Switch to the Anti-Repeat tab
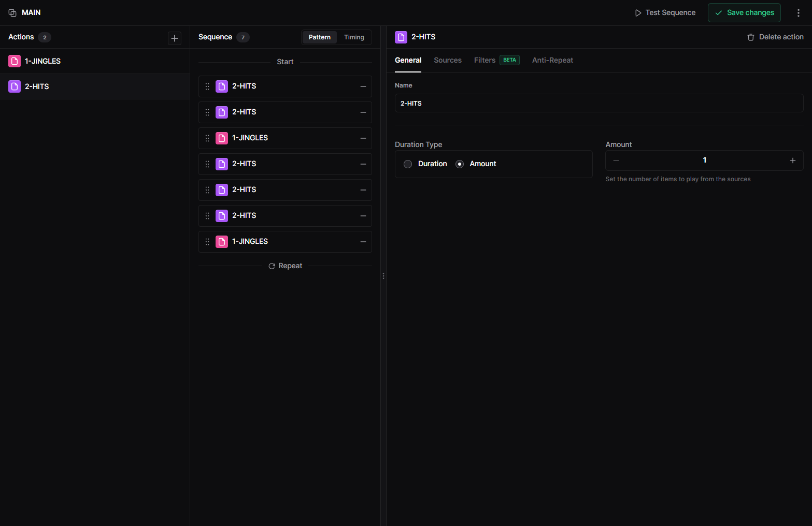This screenshot has width=812, height=526. (x=552, y=60)
